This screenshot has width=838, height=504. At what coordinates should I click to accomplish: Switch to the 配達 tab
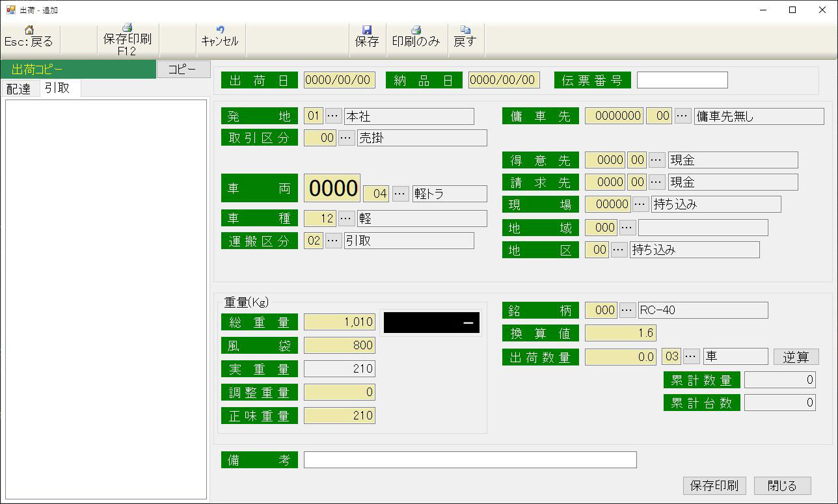pos(19,89)
